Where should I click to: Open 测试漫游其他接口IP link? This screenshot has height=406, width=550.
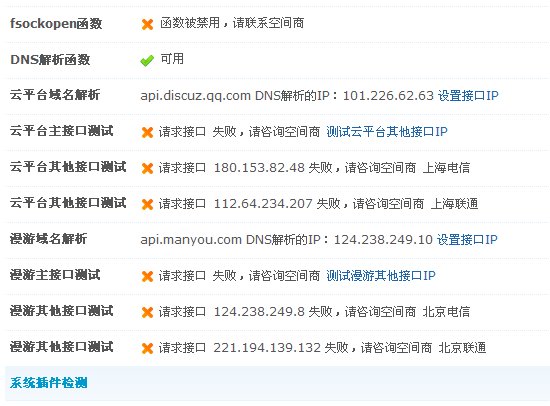point(381,275)
